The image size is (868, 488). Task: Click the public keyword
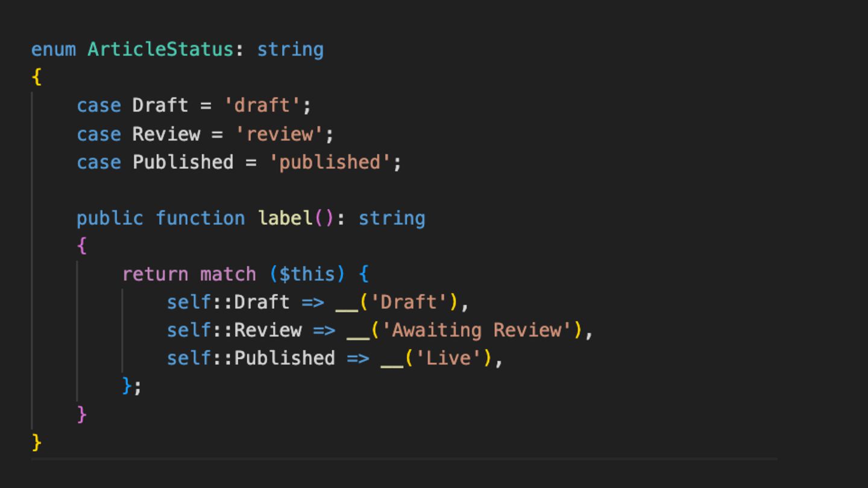tap(110, 218)
